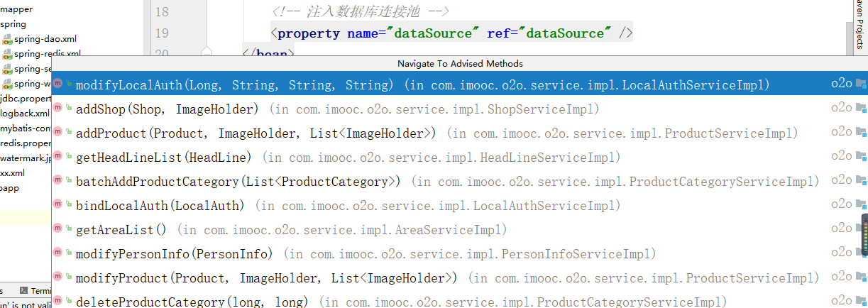Screen dimensions: 868x308
Task: Click module folder icon in modifyLocalAuth row
Action: [861, 84]
